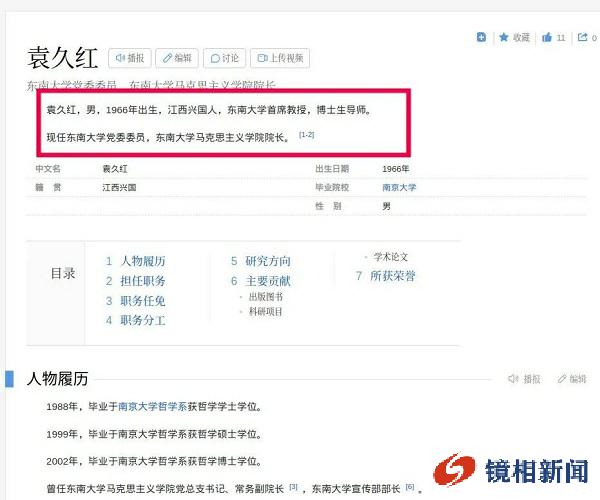Click the 播报 button beside the title

pos(130,58)
